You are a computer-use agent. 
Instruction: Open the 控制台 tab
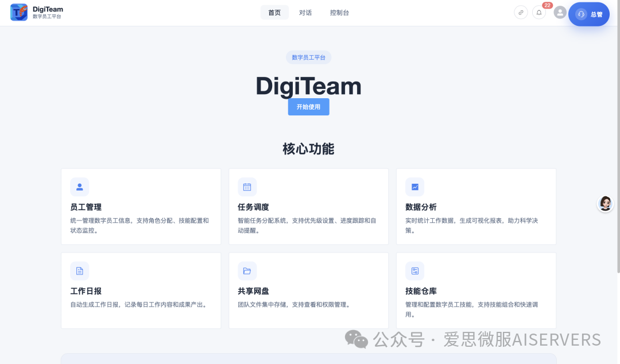[339, 13]
